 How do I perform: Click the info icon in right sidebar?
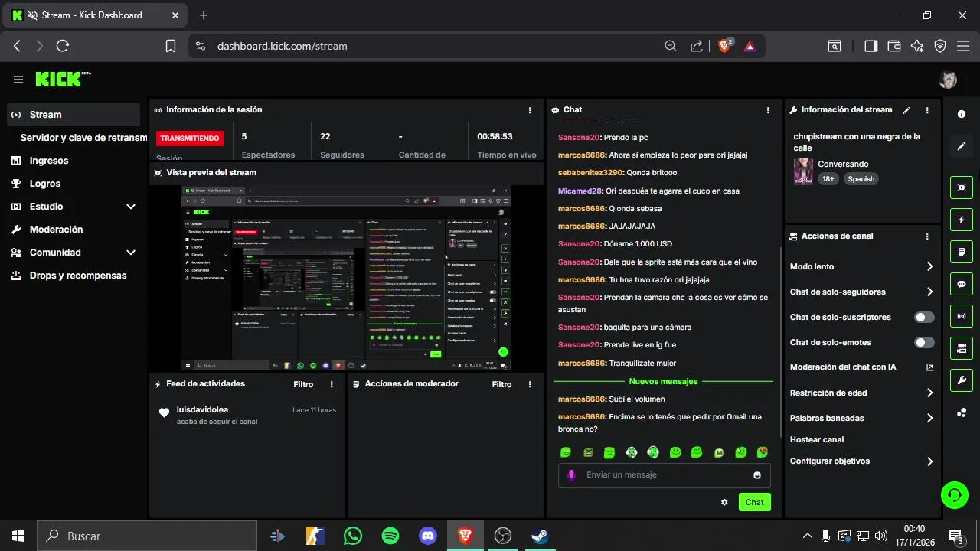[x=962, y=114]
